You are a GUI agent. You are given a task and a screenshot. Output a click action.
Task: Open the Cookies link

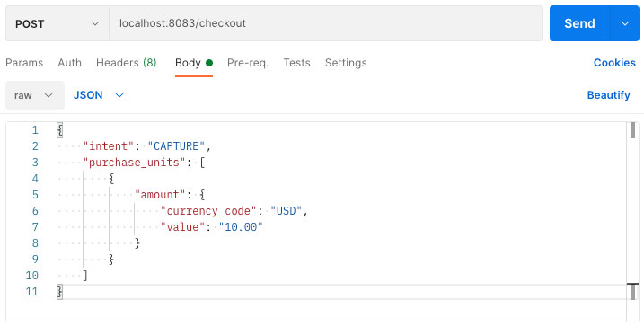[614, 63]
